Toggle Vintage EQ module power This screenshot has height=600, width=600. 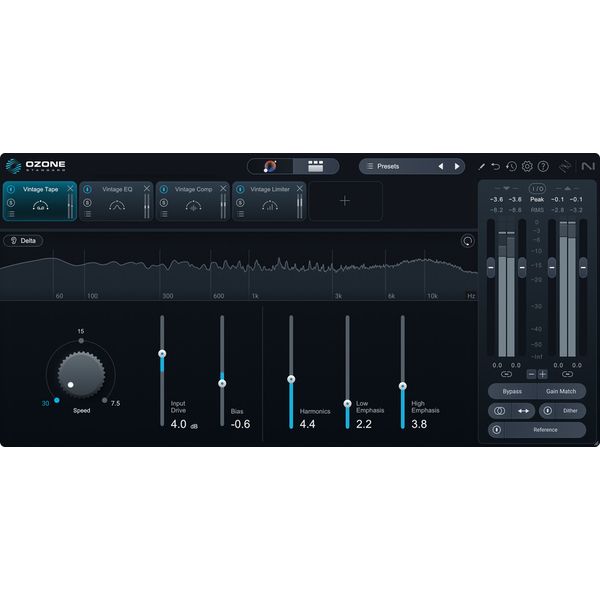click(88, 189)
